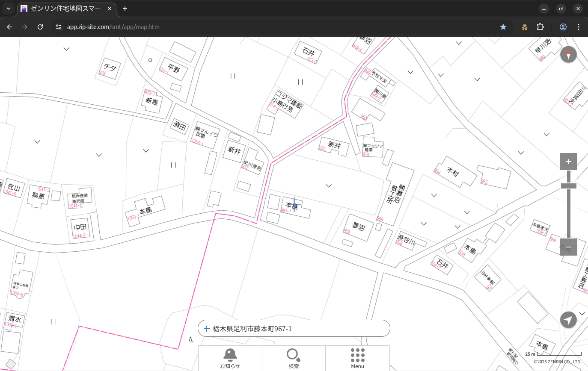The height and width of the screenshot is (371, 588).
Task: Go back to the previous page
Action: pos(9,27)
